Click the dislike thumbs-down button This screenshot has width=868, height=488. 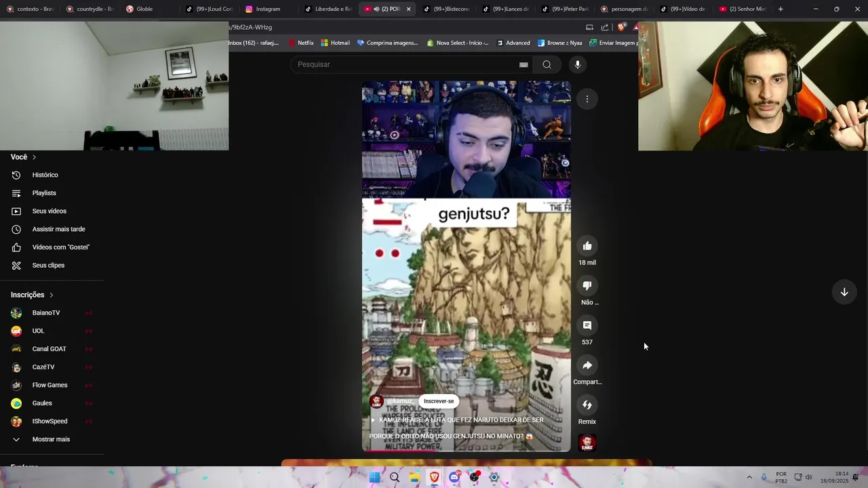point(587,285)
